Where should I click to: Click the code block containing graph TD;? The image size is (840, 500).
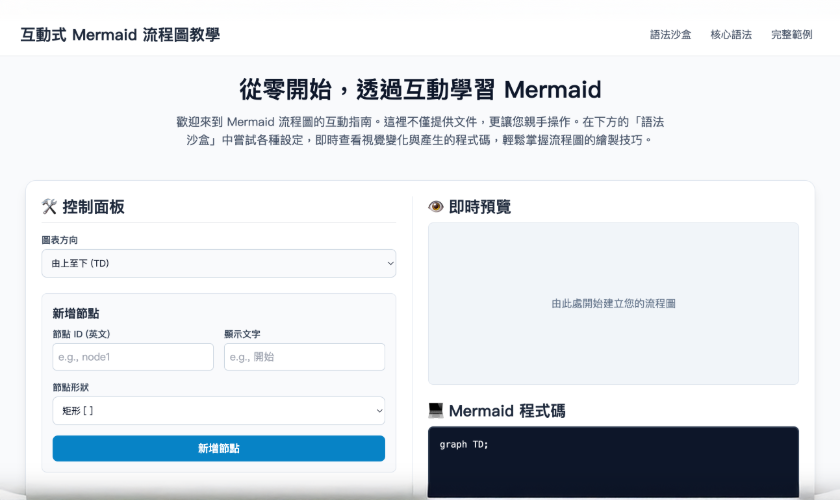[613, 462]
